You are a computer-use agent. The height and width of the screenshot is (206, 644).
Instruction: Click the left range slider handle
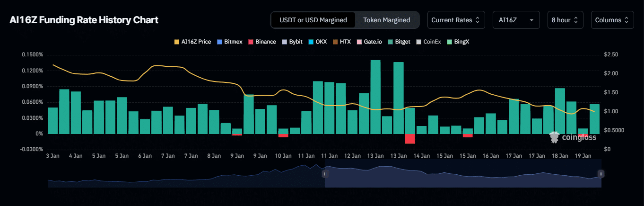click(x=325, y=174)
